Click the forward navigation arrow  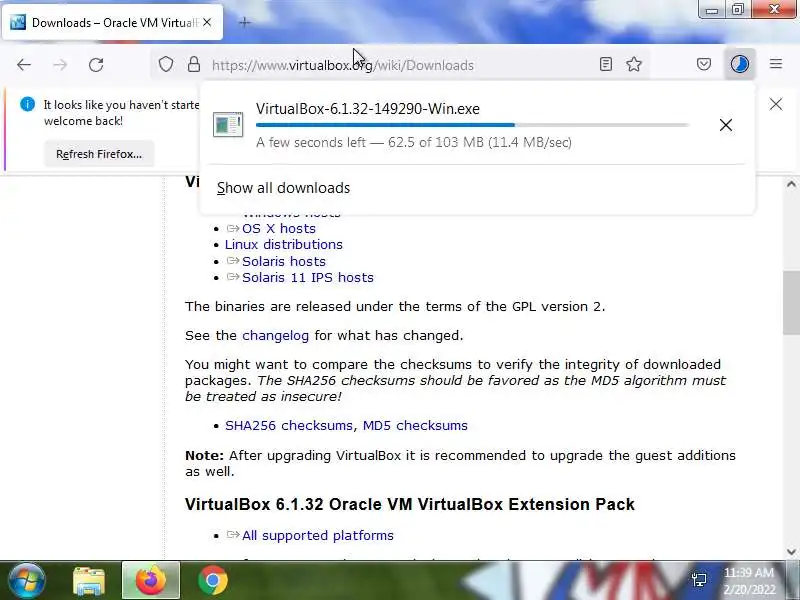tap(60, 65)
